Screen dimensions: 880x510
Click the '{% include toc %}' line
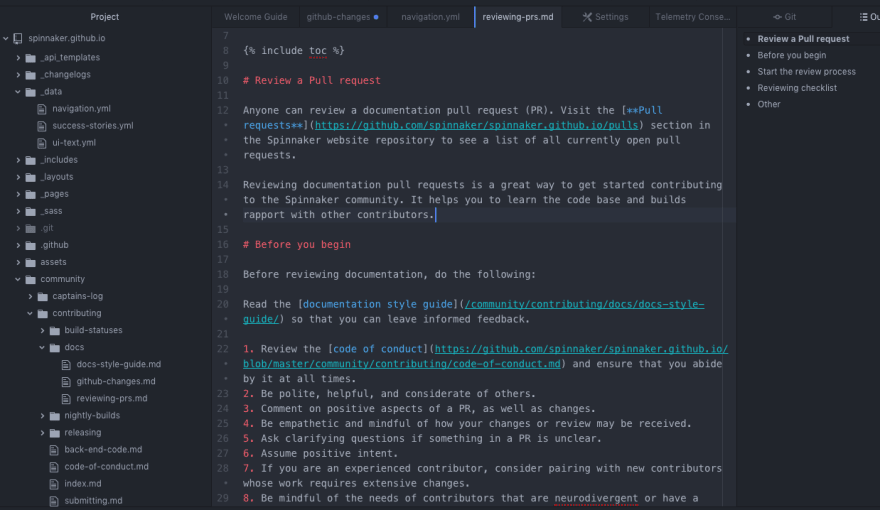click(x=294, y=50)
